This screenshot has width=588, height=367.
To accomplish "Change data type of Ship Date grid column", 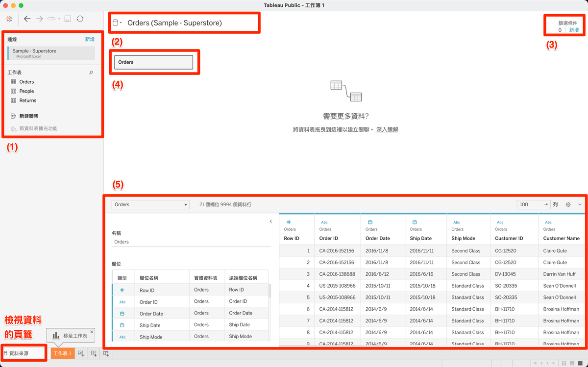I will (414, 222).
